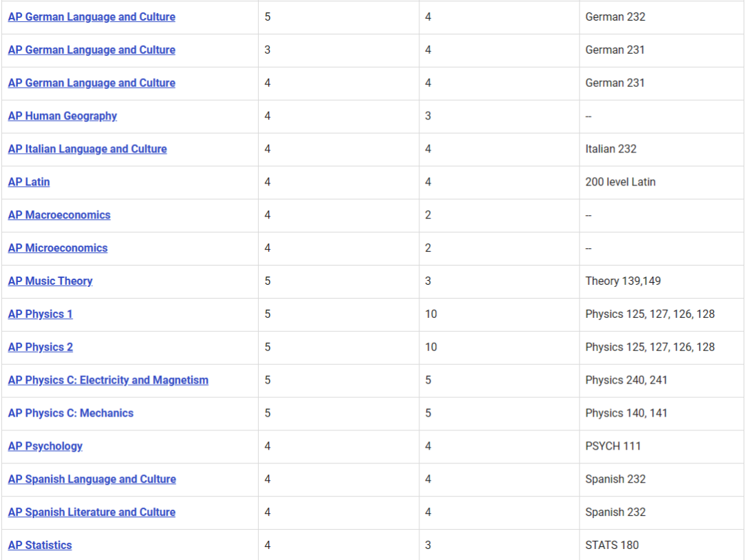Click the AP Physics 2 link
Screen dimensions: 745x560
(40, 348)
